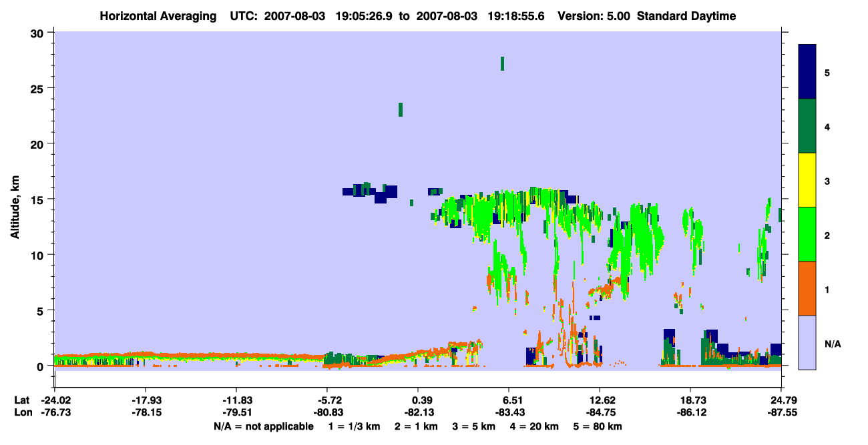
Task: Click the y-axis tick label '20'
Action: [x=39, y=143]
